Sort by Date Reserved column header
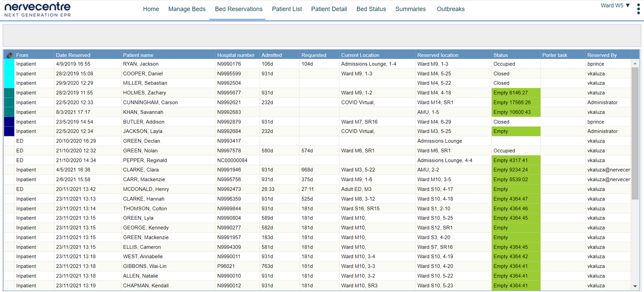644x292 pixels. coord(73,55)
